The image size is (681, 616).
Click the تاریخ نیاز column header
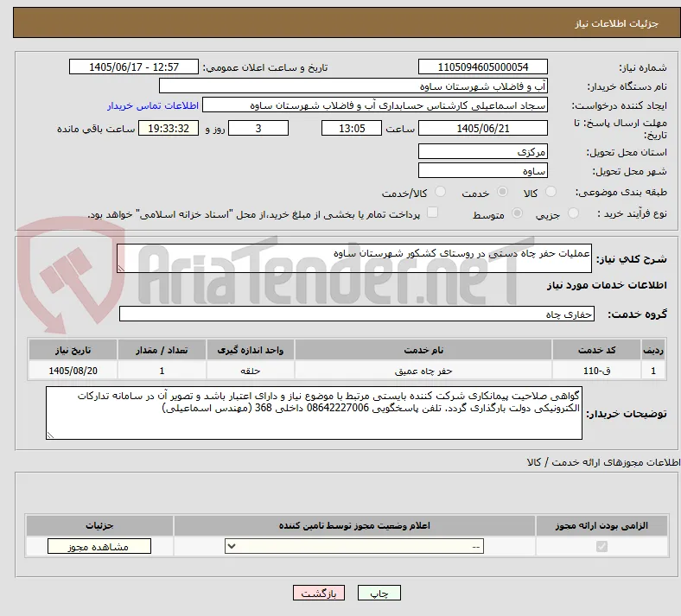tap(73, 350)
